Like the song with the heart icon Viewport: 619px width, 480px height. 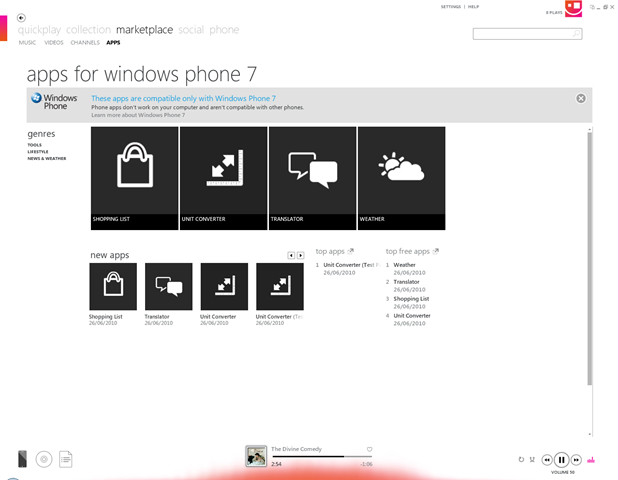[370, 449]
